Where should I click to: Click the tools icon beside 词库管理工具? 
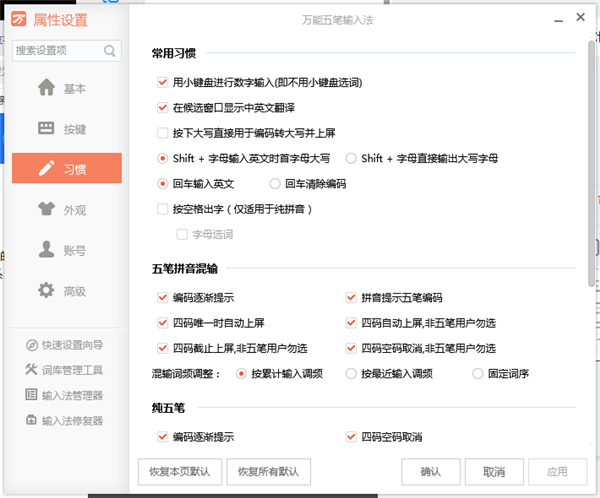(x=31, y=369)
